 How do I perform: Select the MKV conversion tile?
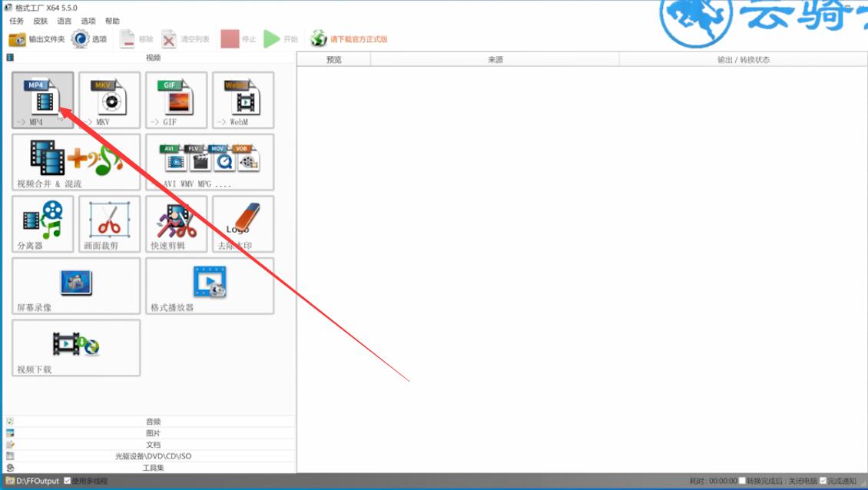(110, 100)
